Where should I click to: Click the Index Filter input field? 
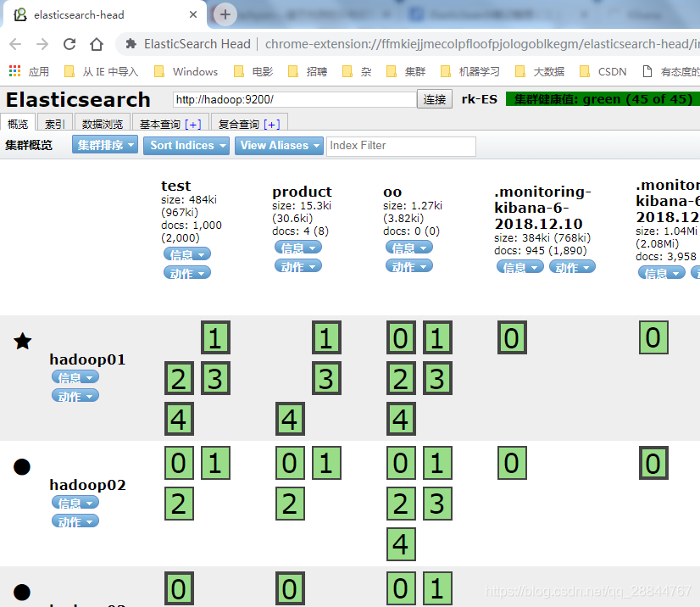click(x=401, y=146)
